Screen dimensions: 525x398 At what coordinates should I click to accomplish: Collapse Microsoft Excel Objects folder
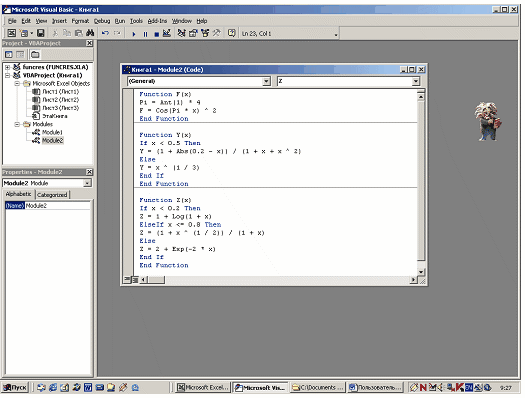pos(17,83)
